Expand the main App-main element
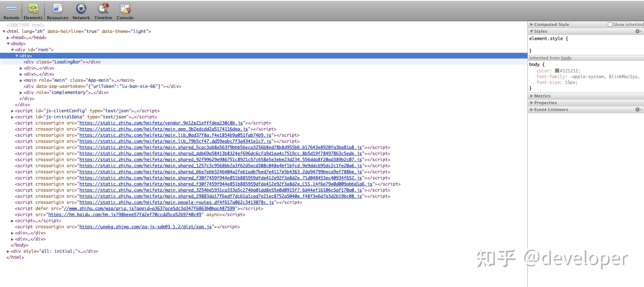Image resolution: width=644 pixels, height=287 pixels. 21,80
